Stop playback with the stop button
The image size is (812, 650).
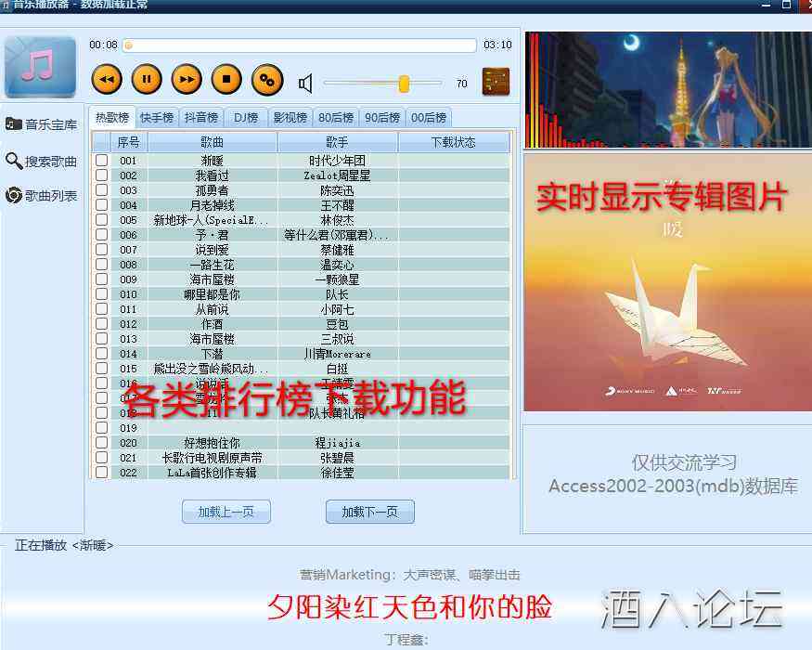[227, 79]
